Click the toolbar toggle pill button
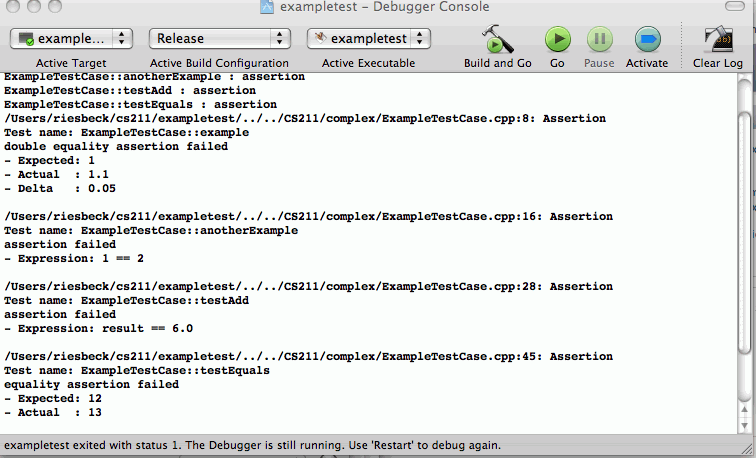The height and width of the screenshot is (458, 756). 735,6
